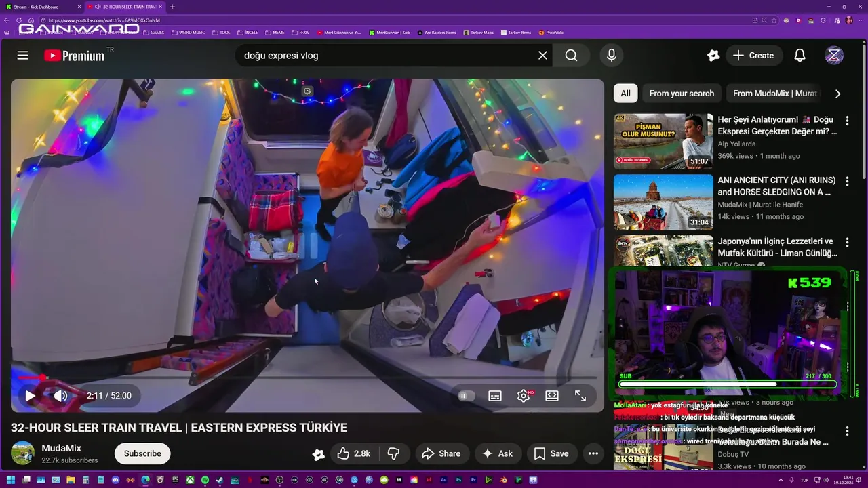Open the Arc Raiders Items bookmark
Screen dimensions: 868x488
coord(437,32)
